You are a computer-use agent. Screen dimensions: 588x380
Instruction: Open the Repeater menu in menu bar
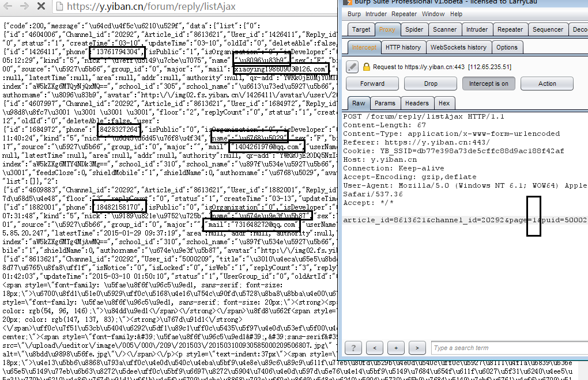[x=404, y=14]
